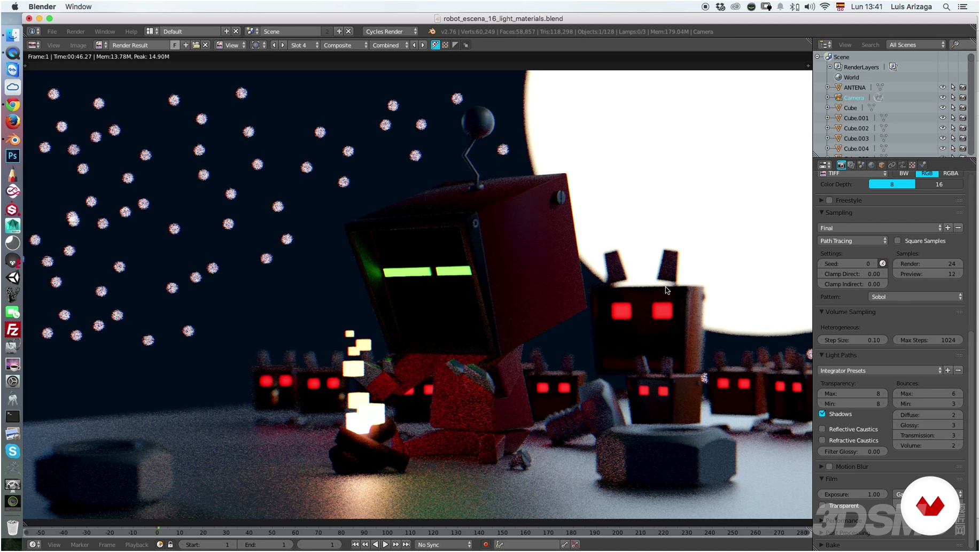The height and width of the screenshot is (552, 980).
Task: Open the Composite layer dropdown
Action: point(345,45)
